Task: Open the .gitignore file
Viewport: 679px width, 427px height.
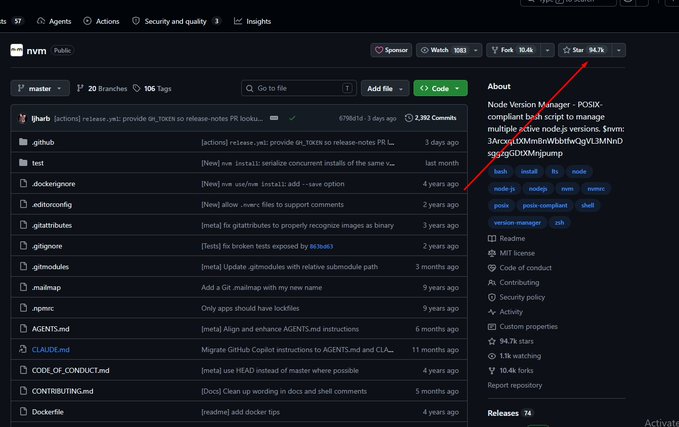Action: tap(47, 246)
